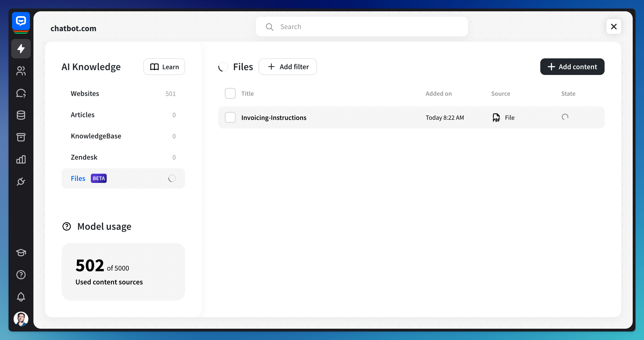Click the 502 of 5000 usage card
644x340 pixels.
pos(123,272)
